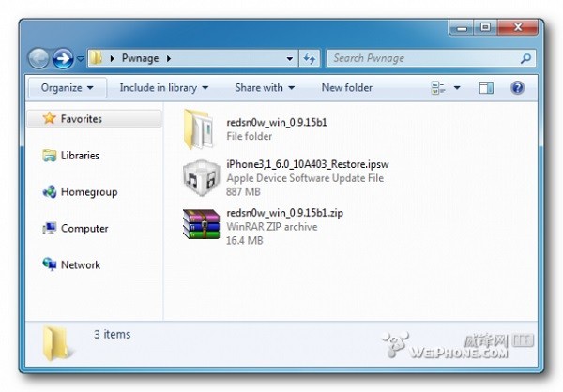Click the details pane folder icon

55,343
